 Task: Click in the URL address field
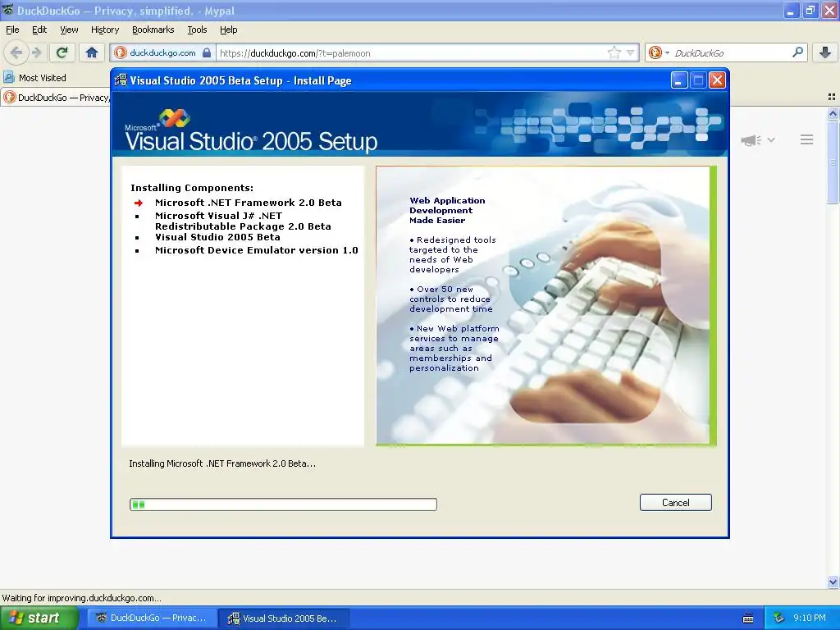tap(410, 53)
